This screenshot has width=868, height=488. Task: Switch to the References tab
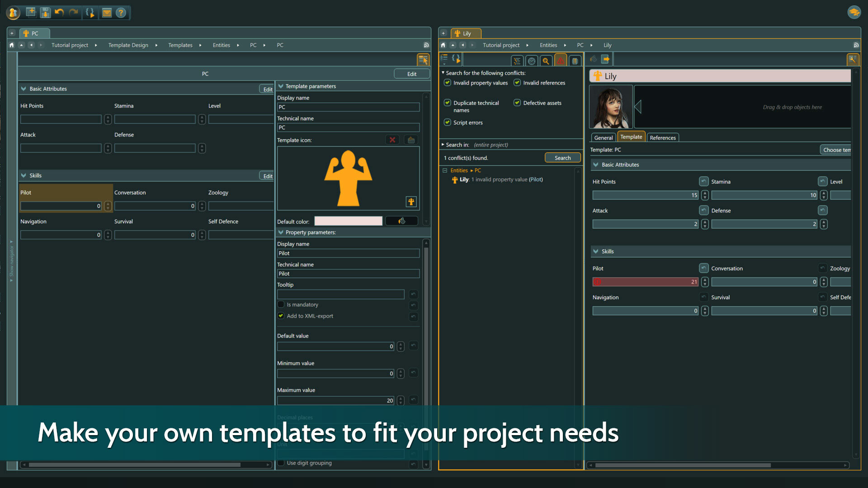click(662, 137)
